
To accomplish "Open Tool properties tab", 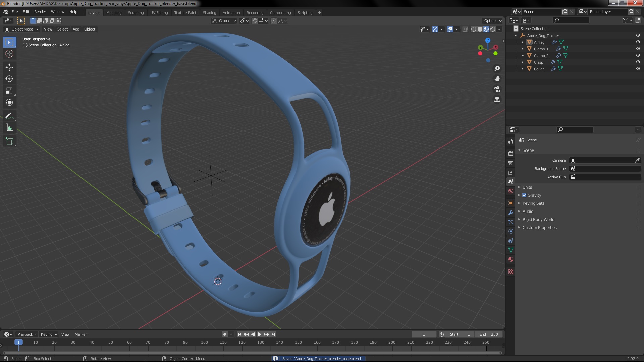I will 511,141.
